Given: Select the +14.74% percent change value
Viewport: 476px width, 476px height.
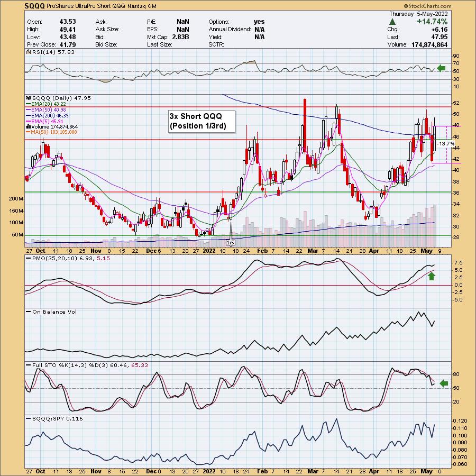Looking at the screenshot, I should [x=432, y=22].
